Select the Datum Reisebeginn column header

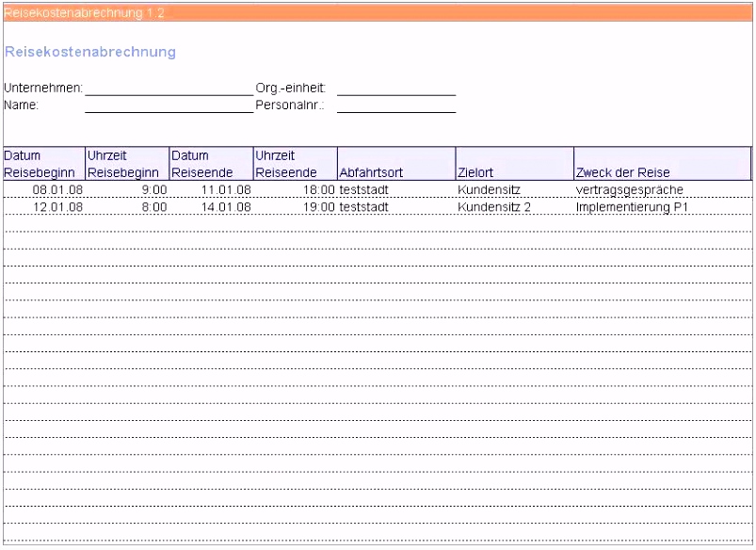[44, 164]
